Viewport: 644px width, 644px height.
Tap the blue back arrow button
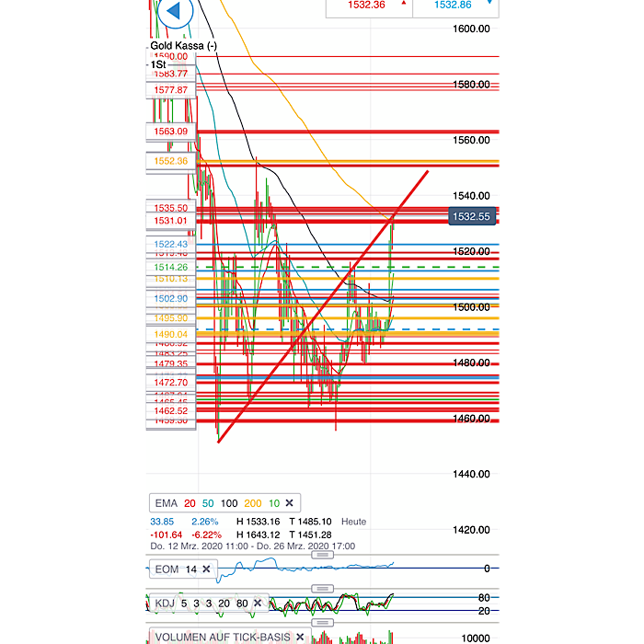(x=175, y=11)
